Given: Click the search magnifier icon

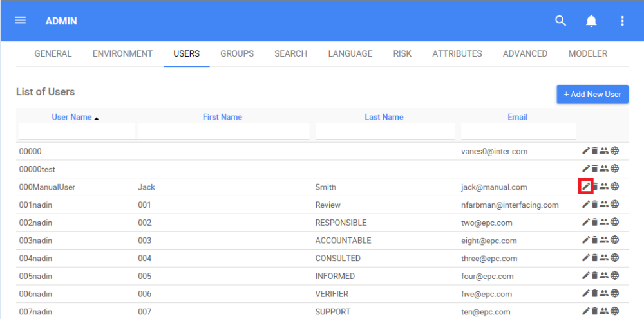Looking at the screenshot, I should coord(561,21).
